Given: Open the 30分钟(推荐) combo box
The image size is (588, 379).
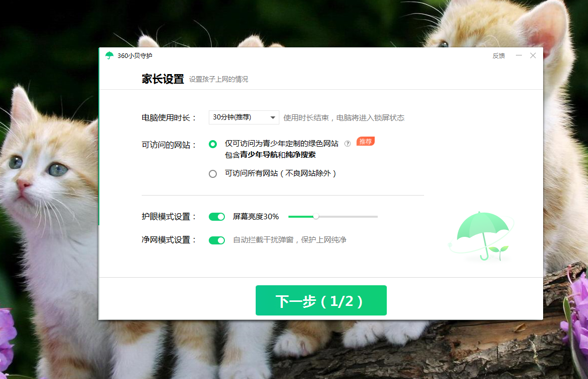Looking at the screenshot, I should coord(244,117).
